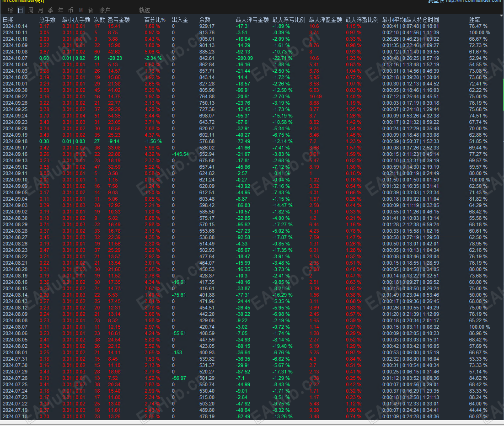Screen dimensions: 504x426
Task: Click the 最大浮盈比例 column header
Action: tap(362, 20)
